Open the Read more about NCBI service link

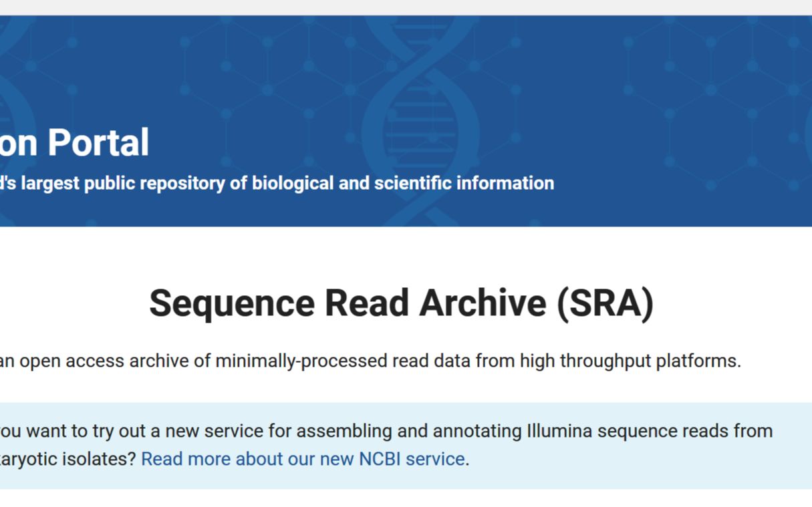click(303, 459)
